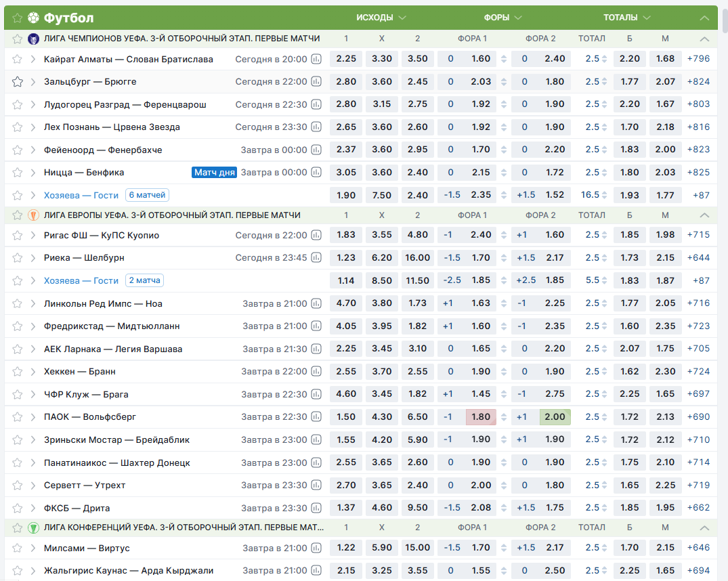Open statistics icon for ЧФР Клуж — Брага
Viewport: 728px width, 581px height.
click(316, 394)
